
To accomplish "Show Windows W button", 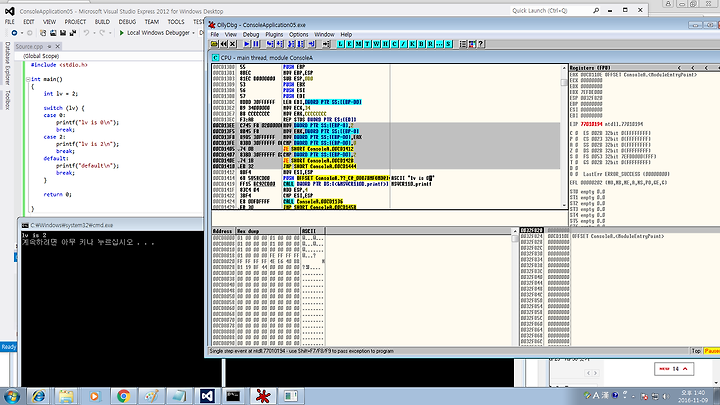I will (377, 44).
